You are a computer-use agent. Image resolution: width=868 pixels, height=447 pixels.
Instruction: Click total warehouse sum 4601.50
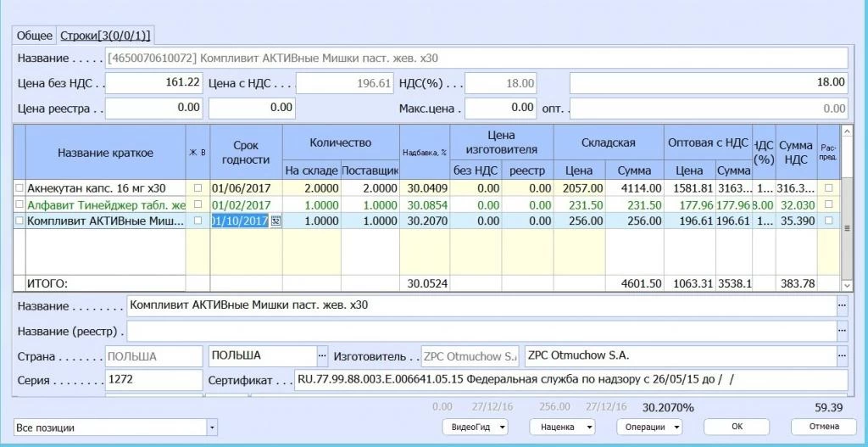634,283
